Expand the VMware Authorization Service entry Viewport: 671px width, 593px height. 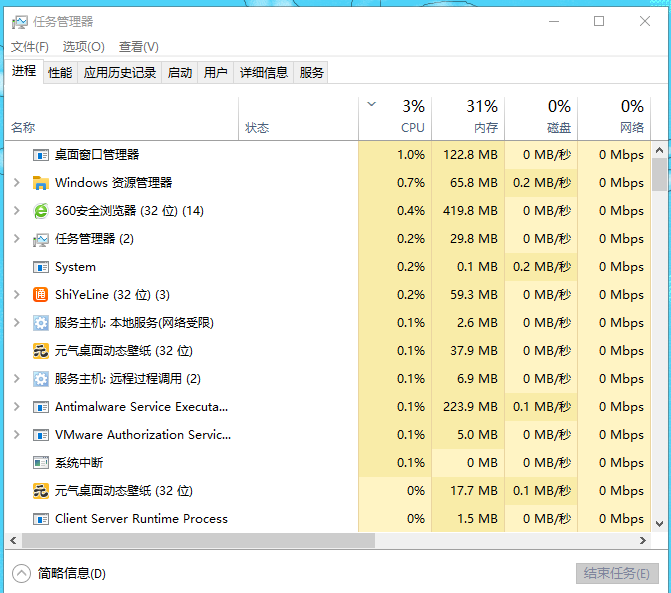16,435
